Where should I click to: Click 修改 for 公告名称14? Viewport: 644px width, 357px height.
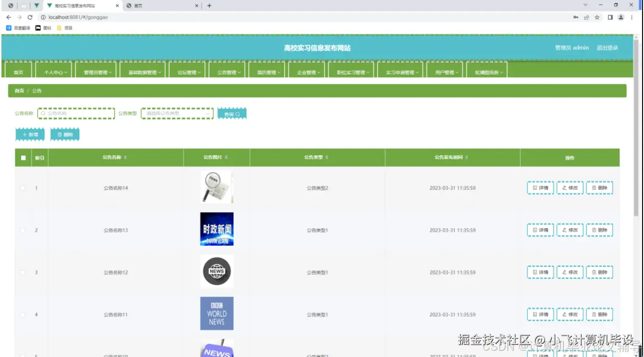pyautogui.click(x=570, y=188)
